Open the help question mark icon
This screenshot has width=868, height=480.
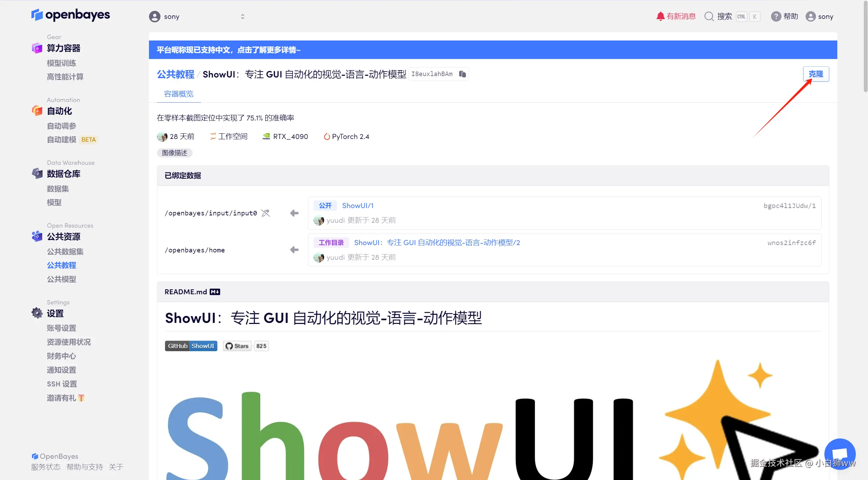pos(776,16)
